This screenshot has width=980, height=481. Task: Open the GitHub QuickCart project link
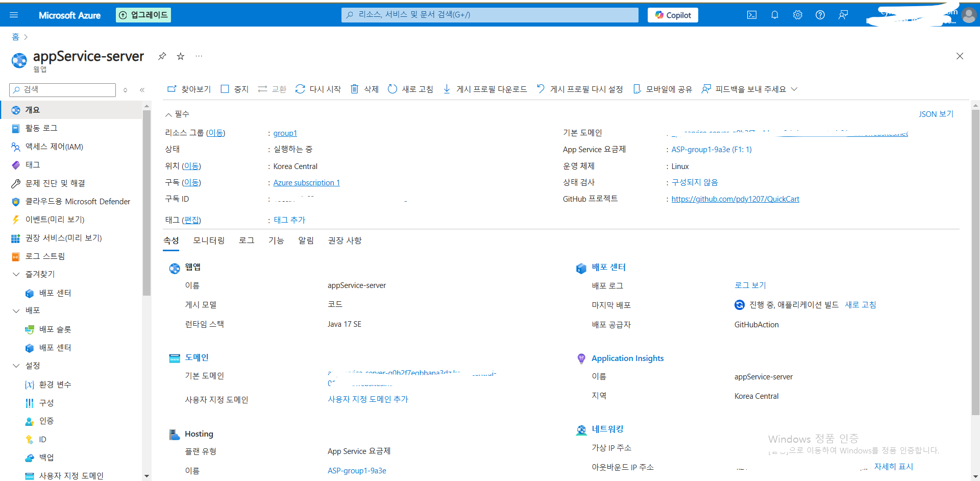pyautogui.click(x=735, y=199)
